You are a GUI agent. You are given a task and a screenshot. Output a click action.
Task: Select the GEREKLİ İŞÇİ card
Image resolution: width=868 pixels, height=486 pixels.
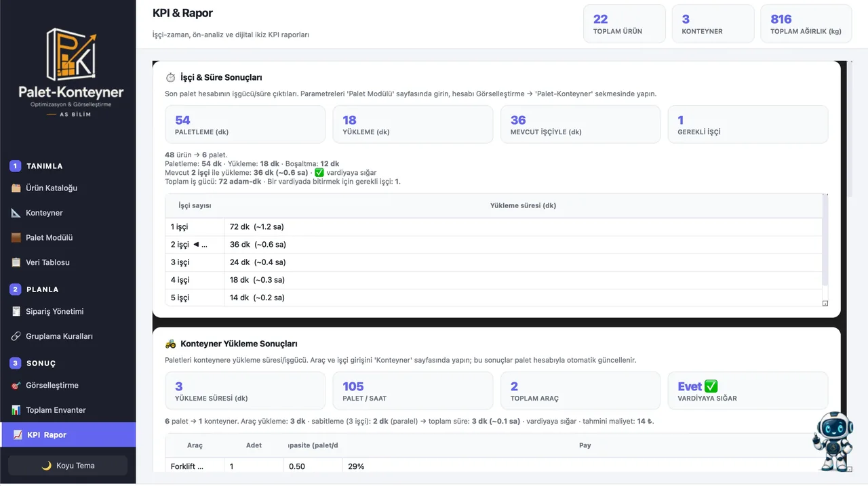[x=748, y=124]
